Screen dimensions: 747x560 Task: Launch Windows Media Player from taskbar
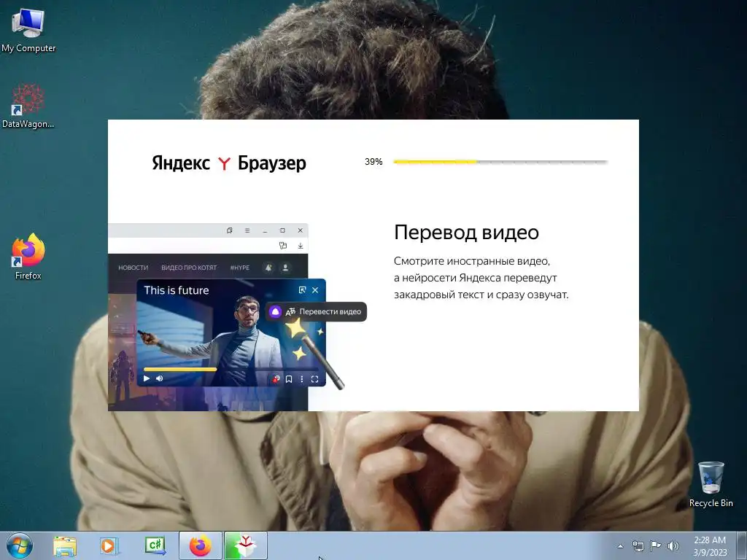[109, 545]
